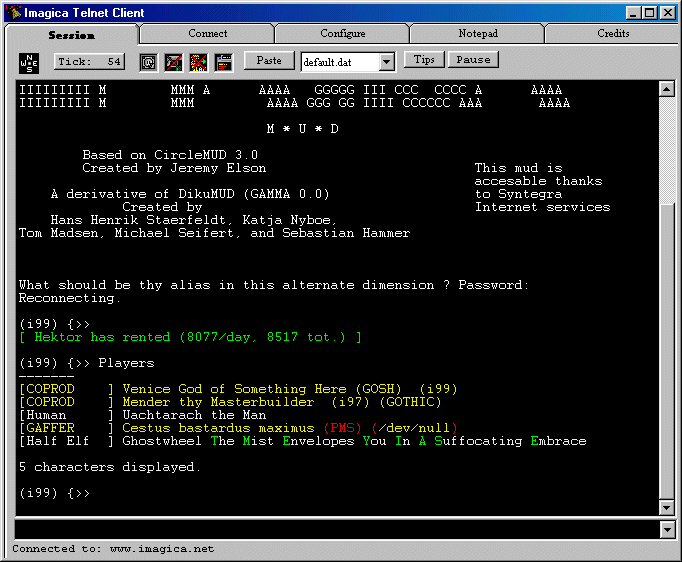The image size is (682, 562).
Task: Click the colorful figure toolbar icon
Action: [198, 62]
